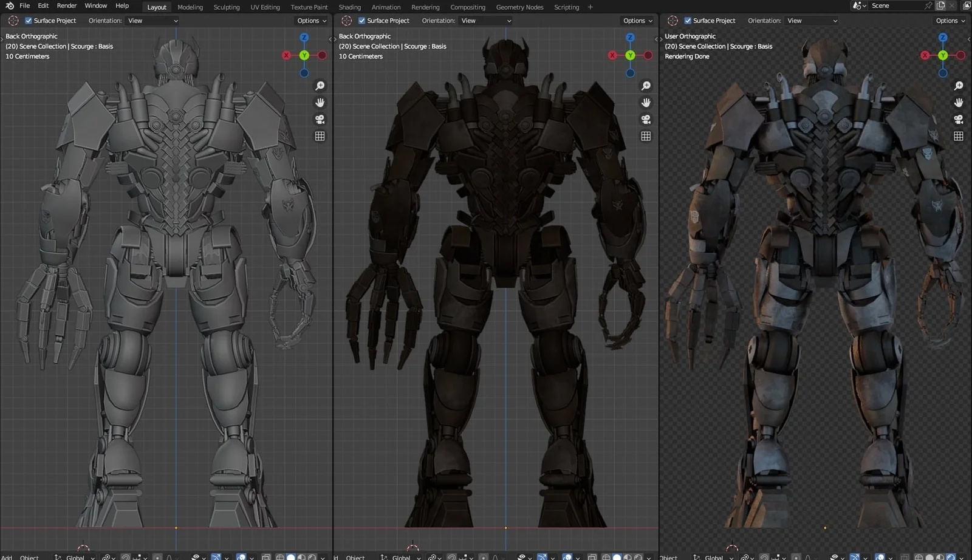
Task: Click the proportional editing icon
Action: 157,556
